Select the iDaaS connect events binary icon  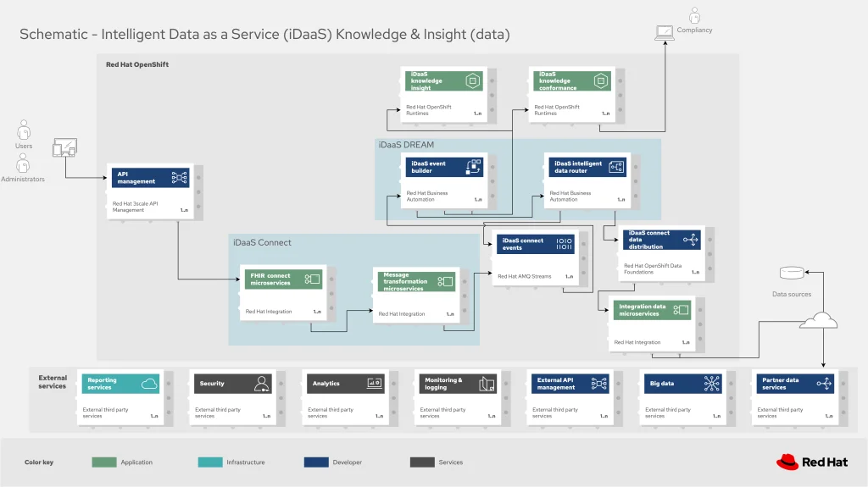564,245
